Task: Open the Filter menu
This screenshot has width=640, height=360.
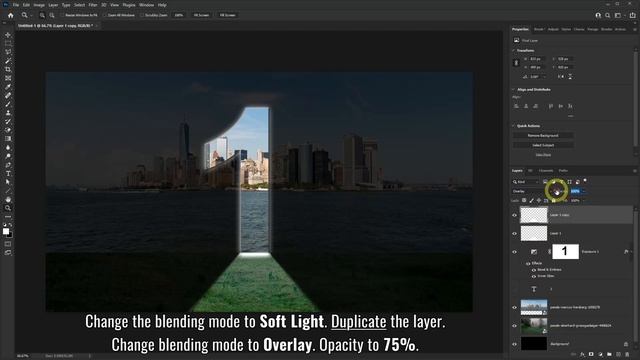Action: click(x=93, y=5)
